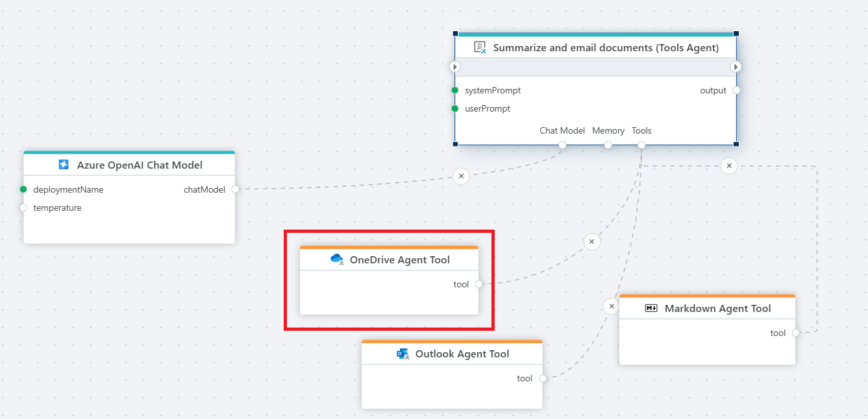Screen dimensions: 868x419
Task: Click the OneDrive cloud icon
Action: click(337, 260)
